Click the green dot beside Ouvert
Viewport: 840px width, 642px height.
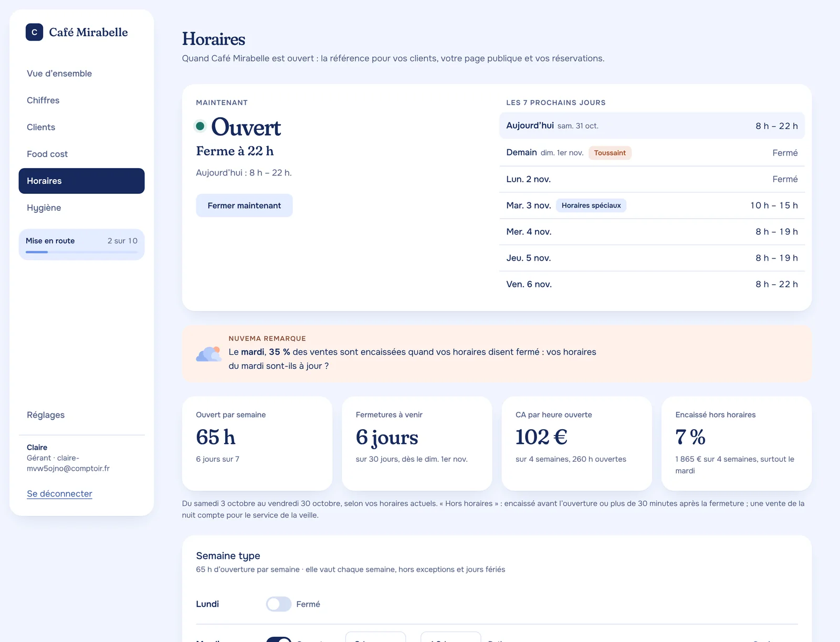pos(200,126)
